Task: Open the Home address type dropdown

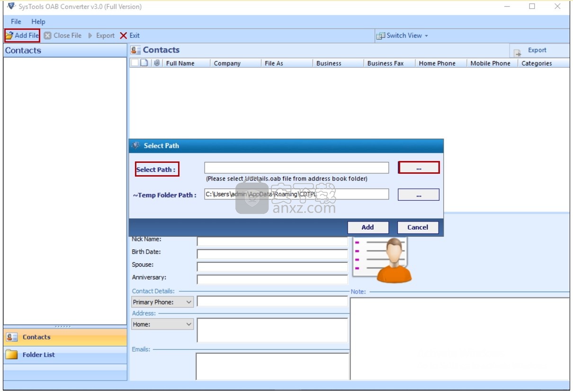Action: pyautogui.click(x=162, y=324)
